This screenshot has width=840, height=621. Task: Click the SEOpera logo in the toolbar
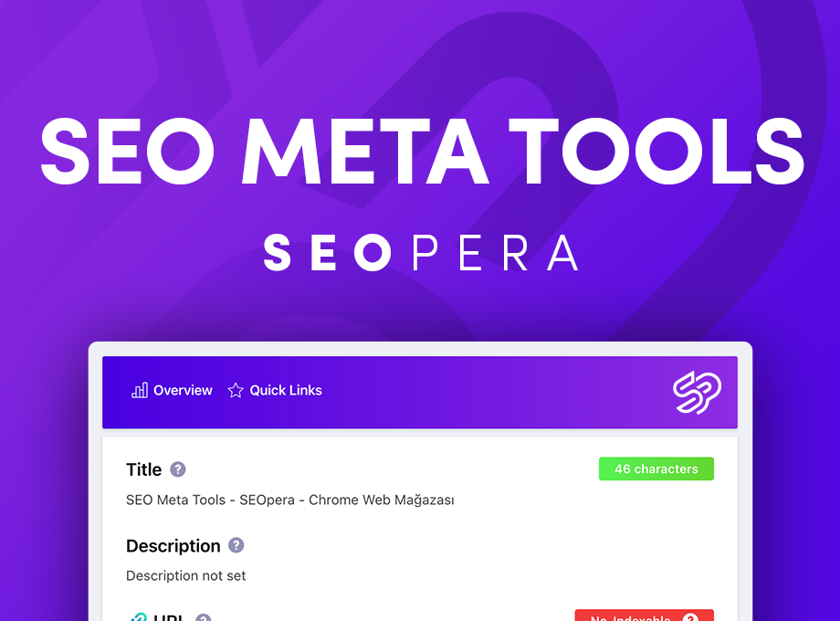pyautogui.click(x=697, y=393)
